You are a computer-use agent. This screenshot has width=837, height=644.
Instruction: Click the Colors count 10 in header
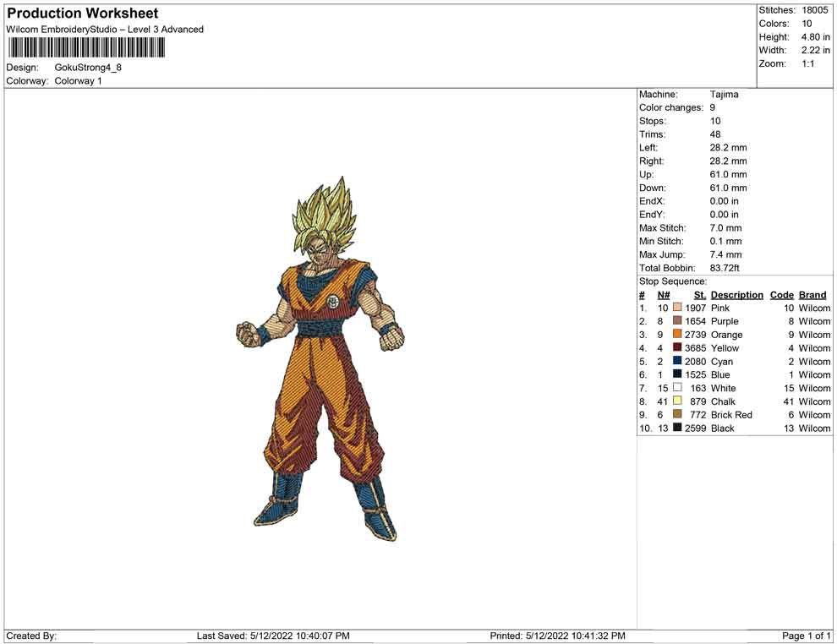[x=807, y=24]
